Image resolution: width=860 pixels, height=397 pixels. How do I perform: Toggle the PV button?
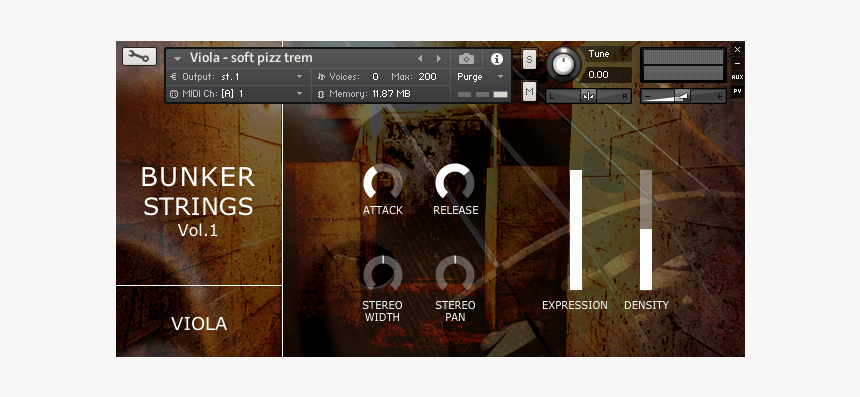pyautogui.click(x=737, y=91)
